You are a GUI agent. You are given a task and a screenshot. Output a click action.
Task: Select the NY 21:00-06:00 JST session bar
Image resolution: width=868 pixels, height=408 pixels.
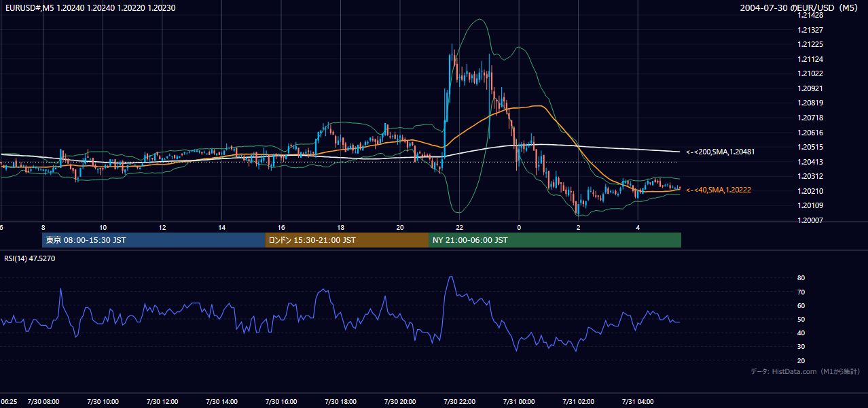pyautogui.click(x=555, y=240)
